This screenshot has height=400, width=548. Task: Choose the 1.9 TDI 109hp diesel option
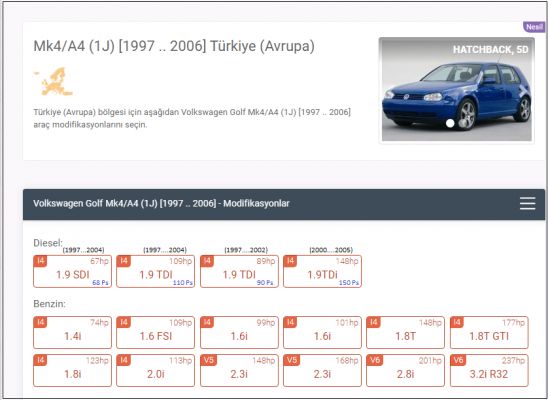click(156, 271)
